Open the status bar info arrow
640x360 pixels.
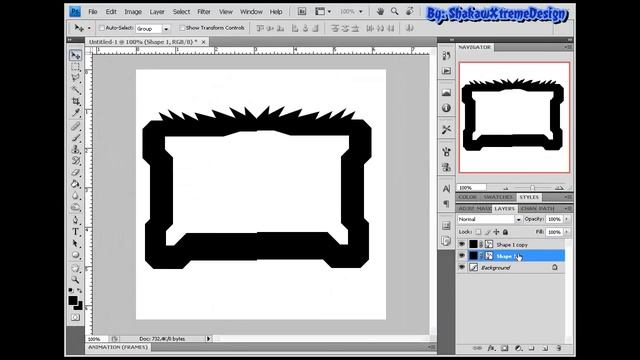point(208,338)
